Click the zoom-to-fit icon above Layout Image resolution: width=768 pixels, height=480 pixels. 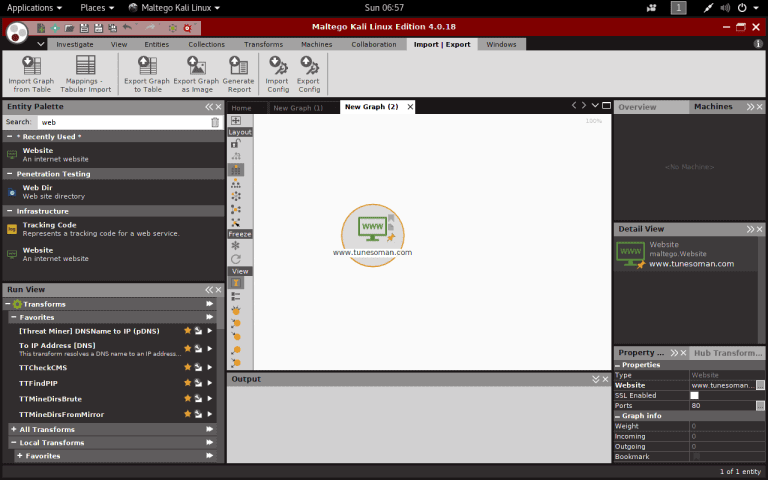236,120
